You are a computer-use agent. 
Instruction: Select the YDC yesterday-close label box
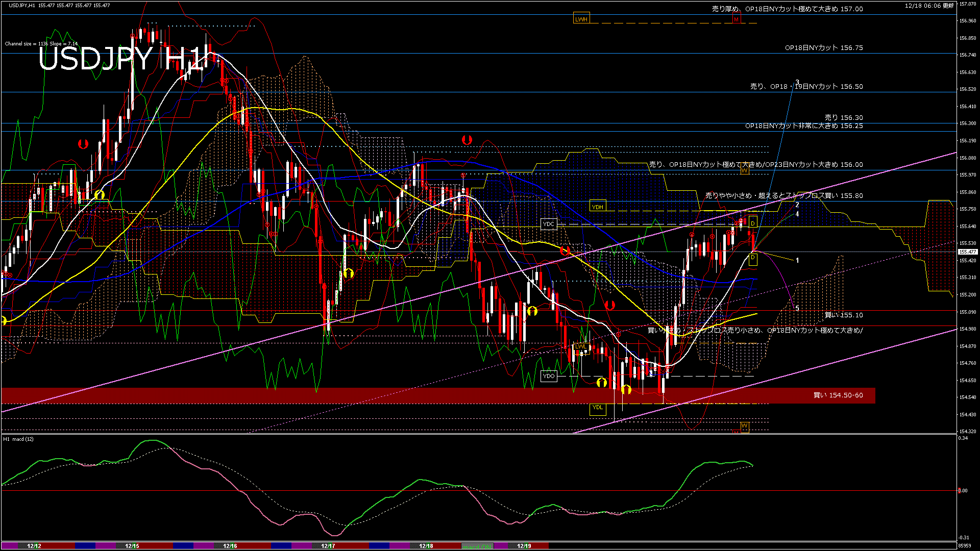(549, 224)
